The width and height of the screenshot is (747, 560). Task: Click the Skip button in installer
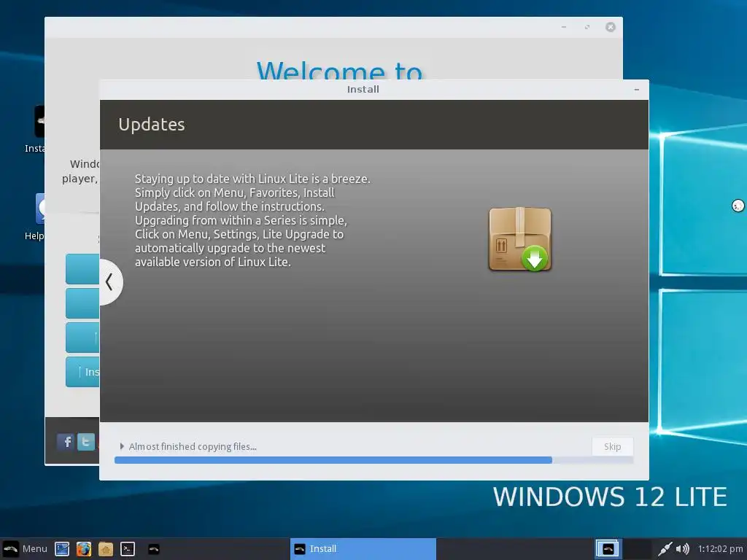tap(612, 446)
